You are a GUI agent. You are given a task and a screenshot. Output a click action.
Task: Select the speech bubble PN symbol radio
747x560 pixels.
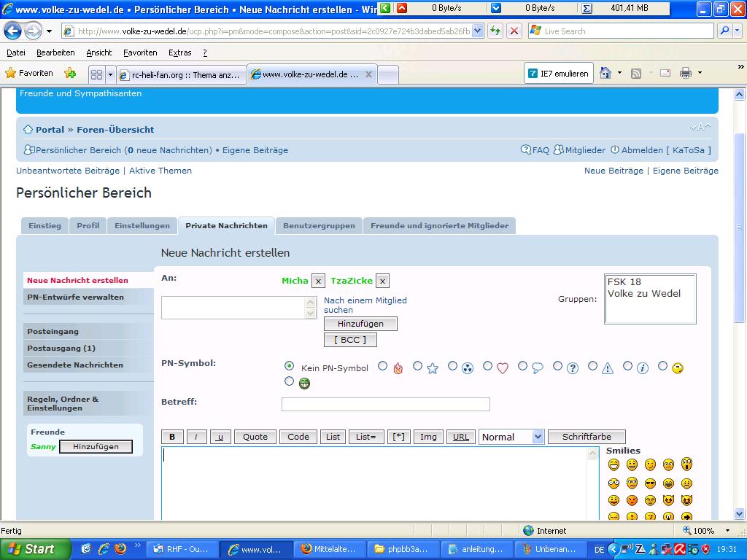[522, 366]
